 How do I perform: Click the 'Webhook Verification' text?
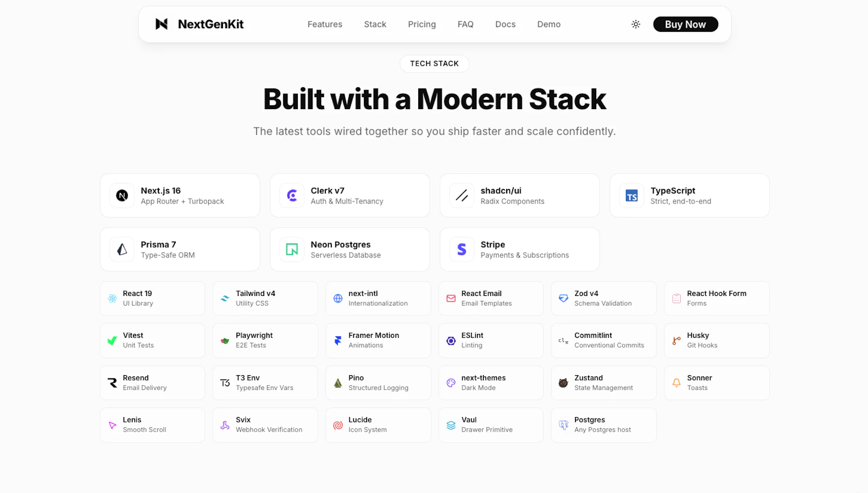pyautogui.click(x=269, y=429)
